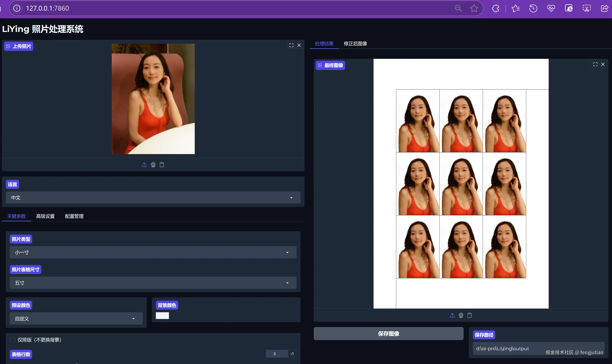View the 最终图像 panel in fullscreen
The image size is (612, 364).
point(595,64)
